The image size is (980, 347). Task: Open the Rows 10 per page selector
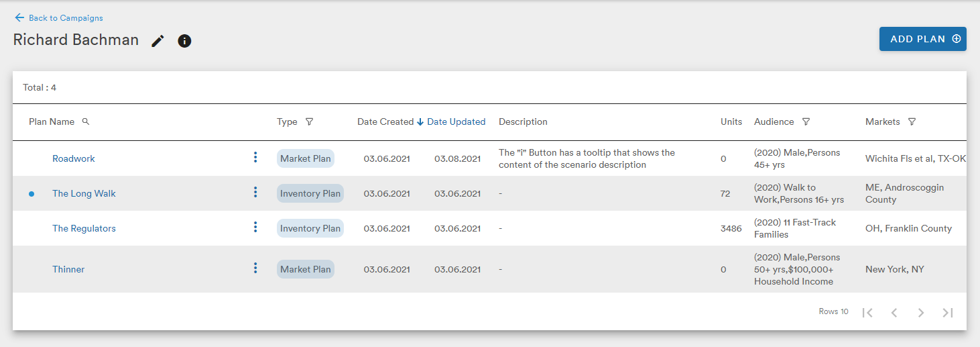pyautogui.click(x=833, y=311)
